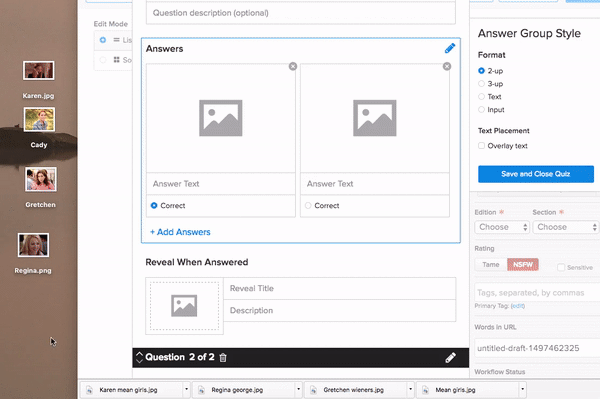Select the 3-up format option
600x399 pixels.
point(481,84)
